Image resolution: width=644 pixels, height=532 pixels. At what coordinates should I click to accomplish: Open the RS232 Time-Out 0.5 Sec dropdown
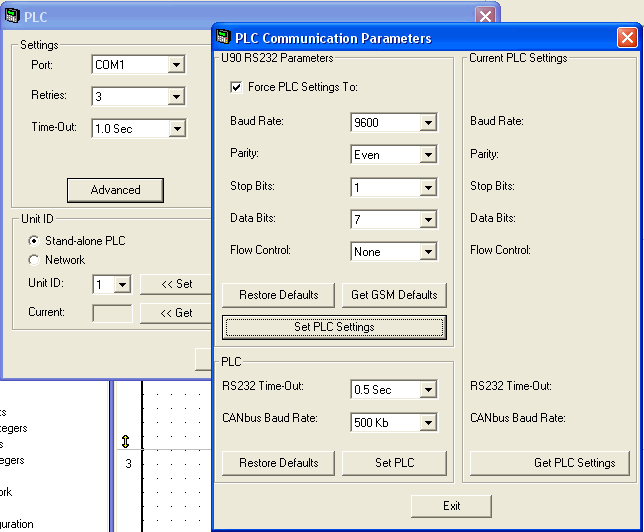tap(428, 389)
